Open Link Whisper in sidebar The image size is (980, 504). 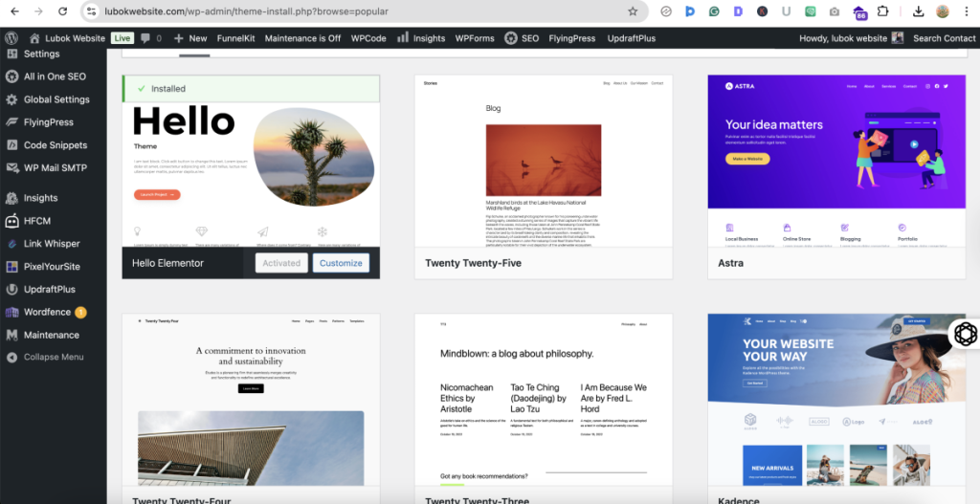tap(54, 244)
